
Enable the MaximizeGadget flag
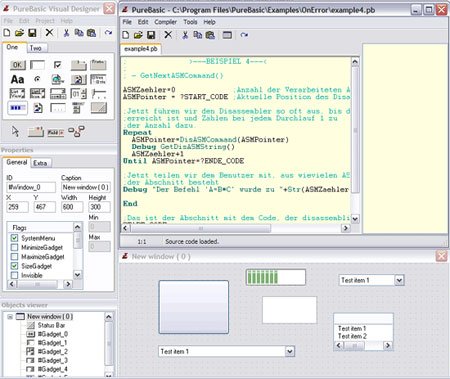[x=14, y=257]
